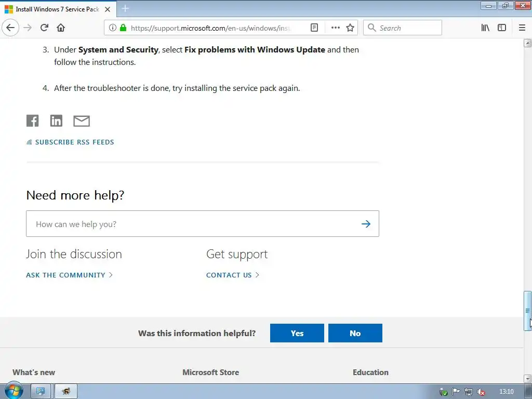Open the muted volume tray icon
The height and width of the screenshot is (399, 532).
481,392
